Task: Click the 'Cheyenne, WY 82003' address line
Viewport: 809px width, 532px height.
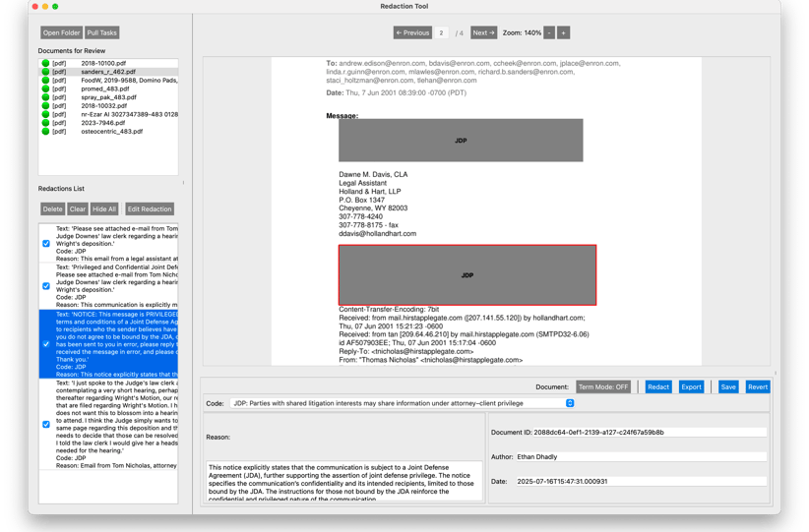Action: (x=373, y=208)
